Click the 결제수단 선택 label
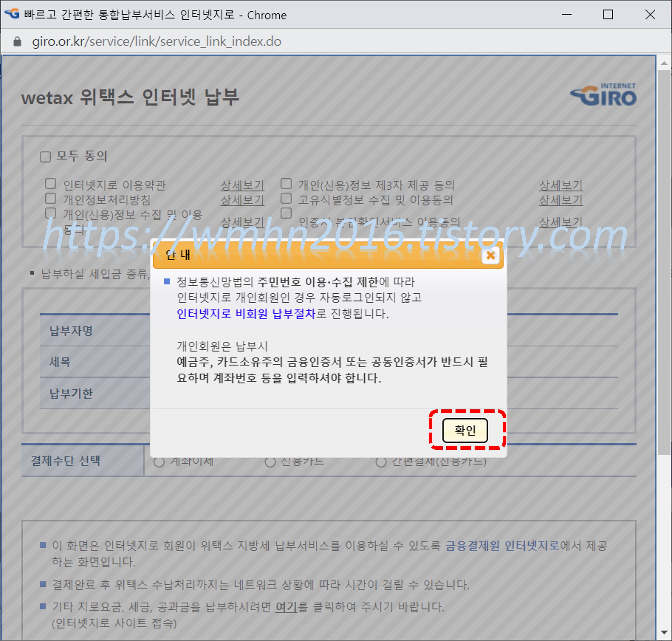672x641 pixels. point(66,460)
